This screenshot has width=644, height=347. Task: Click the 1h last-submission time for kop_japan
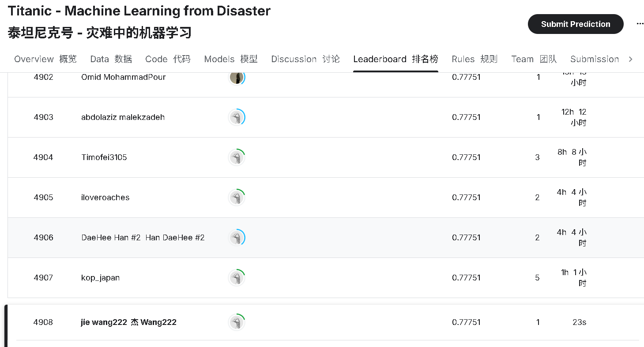[x=574, y=278]
